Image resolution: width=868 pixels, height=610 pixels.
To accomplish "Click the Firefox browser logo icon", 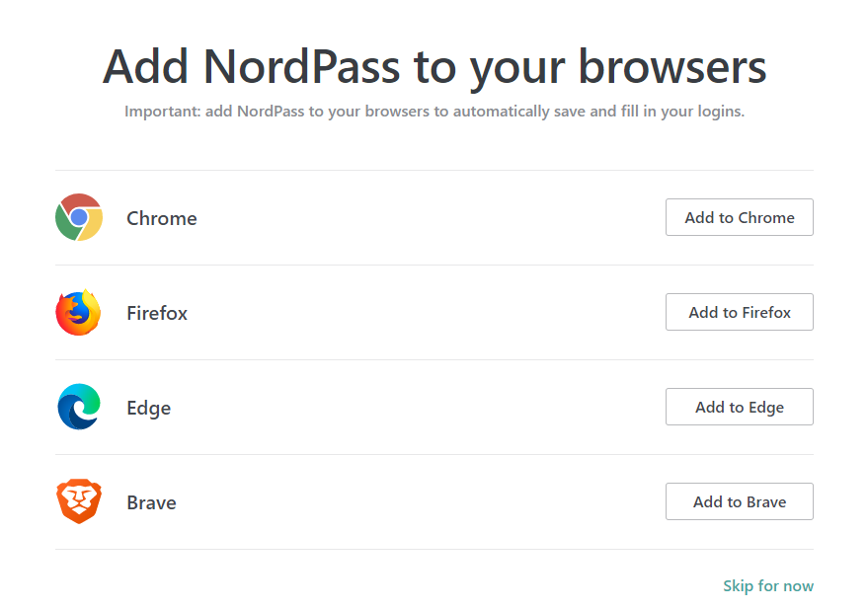I will tap(79, 312).
